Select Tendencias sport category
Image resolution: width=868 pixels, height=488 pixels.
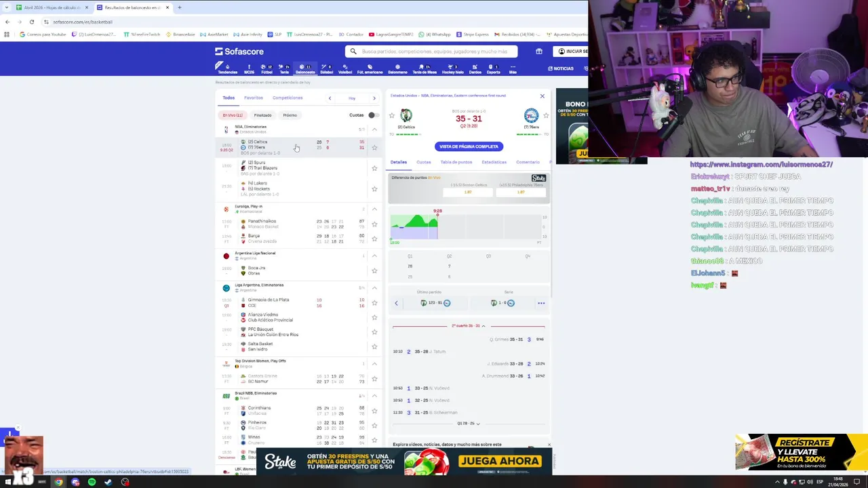coord(227,69)
